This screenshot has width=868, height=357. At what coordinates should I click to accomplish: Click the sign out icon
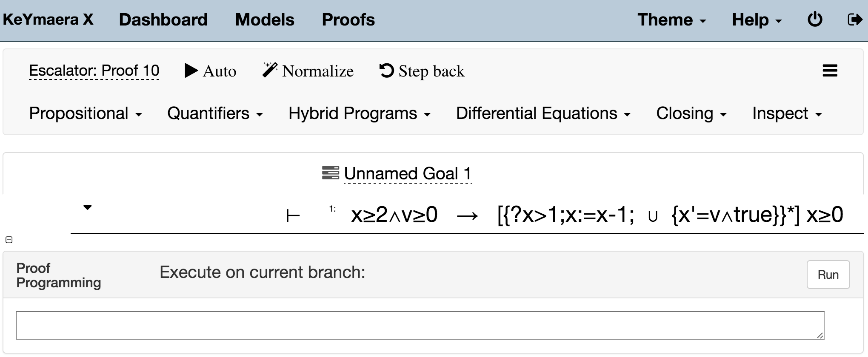854,20
